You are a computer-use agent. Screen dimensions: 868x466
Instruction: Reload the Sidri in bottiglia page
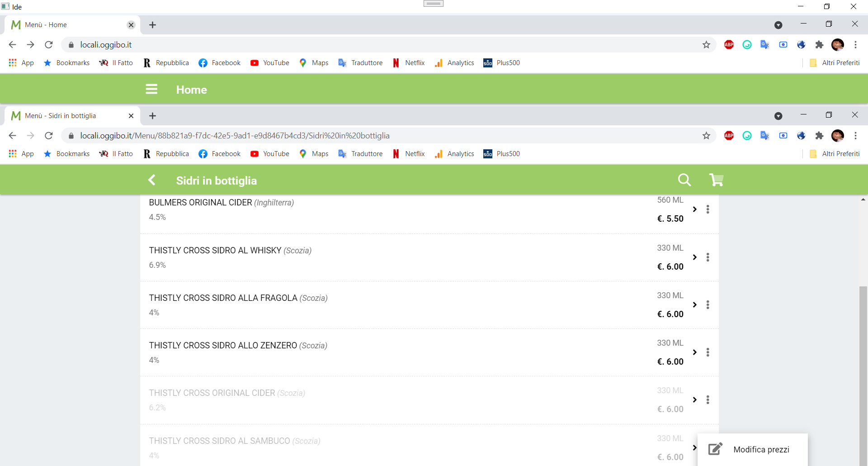tap(49, 135)
